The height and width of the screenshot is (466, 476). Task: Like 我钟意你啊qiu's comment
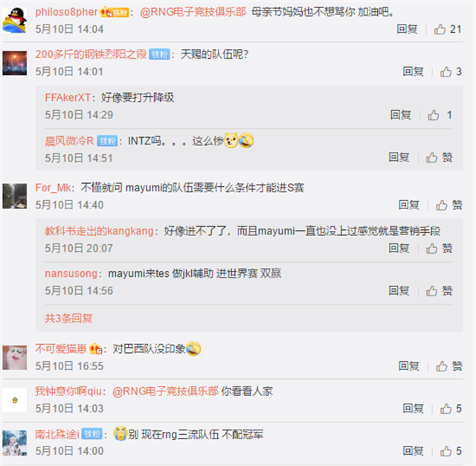click(x=451, y=409)
